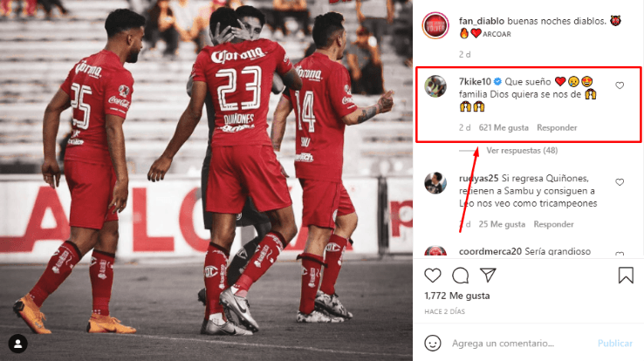The image size is (644, 361).
Task: Reply to 7kike10 via Responder
Action: point(557,127)
